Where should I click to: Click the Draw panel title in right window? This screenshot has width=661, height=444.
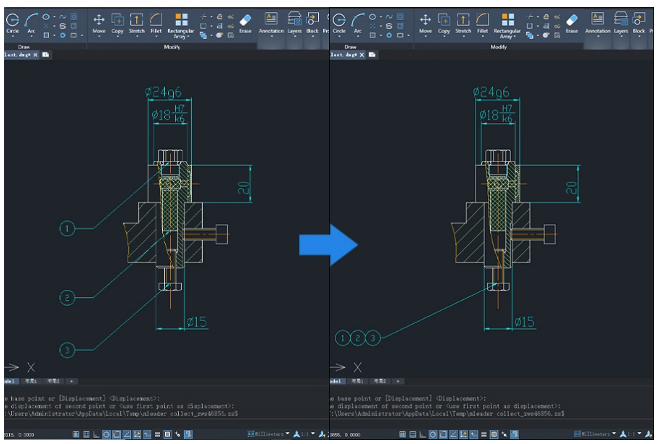pyautogui.click(x=350, y=47)
